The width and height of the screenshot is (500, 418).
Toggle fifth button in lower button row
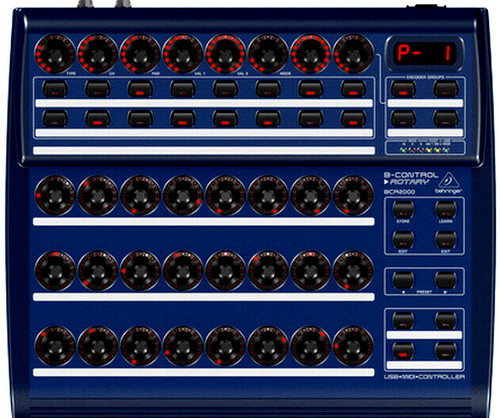(225, 119)
